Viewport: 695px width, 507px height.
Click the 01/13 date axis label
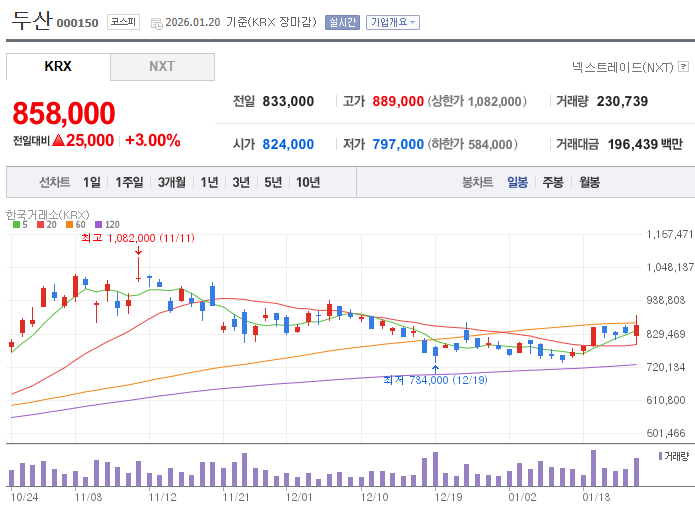tap(596, 497)
